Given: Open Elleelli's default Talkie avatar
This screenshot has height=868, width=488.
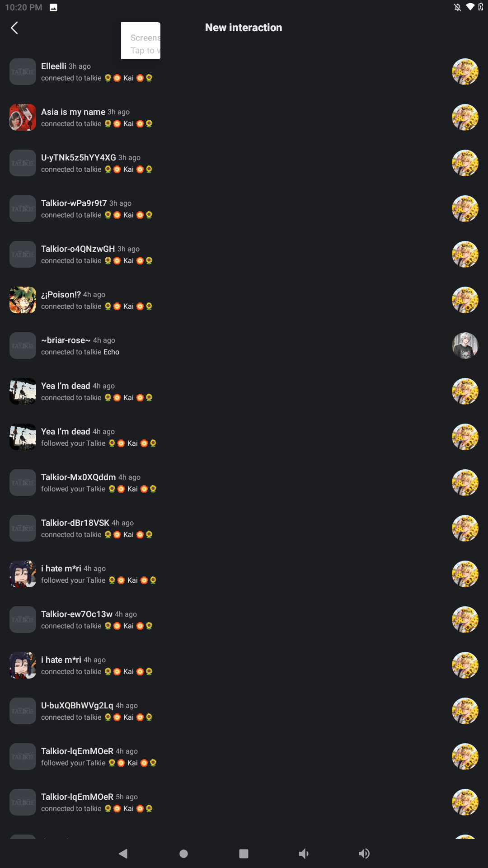Looking at the screenshot, I should click(23, 72).
